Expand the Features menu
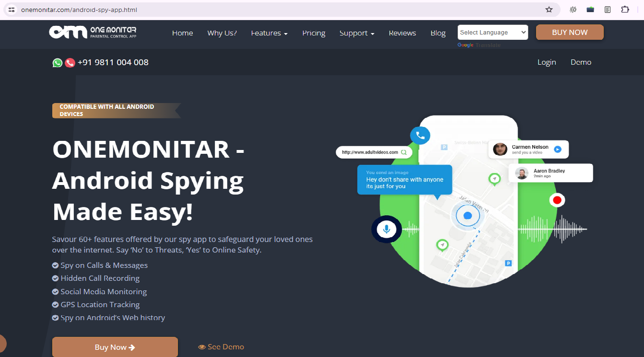This screenshot has height=357, width=644. coord(269,33)
